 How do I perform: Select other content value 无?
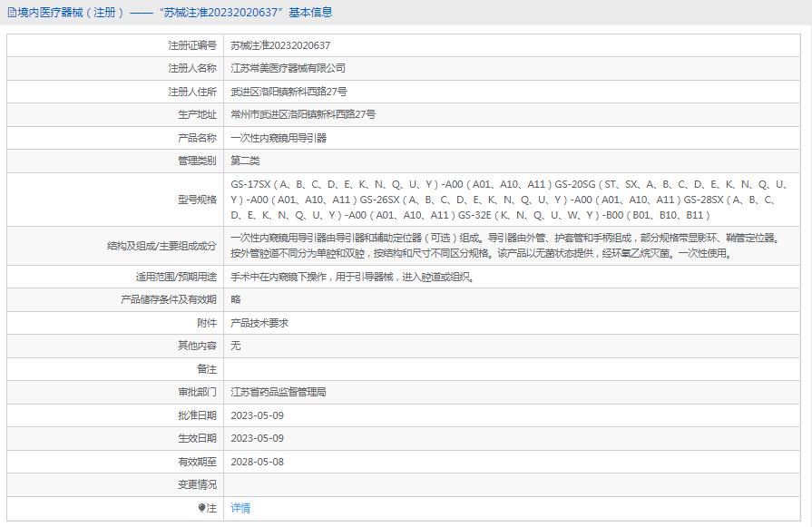(236, 346)
